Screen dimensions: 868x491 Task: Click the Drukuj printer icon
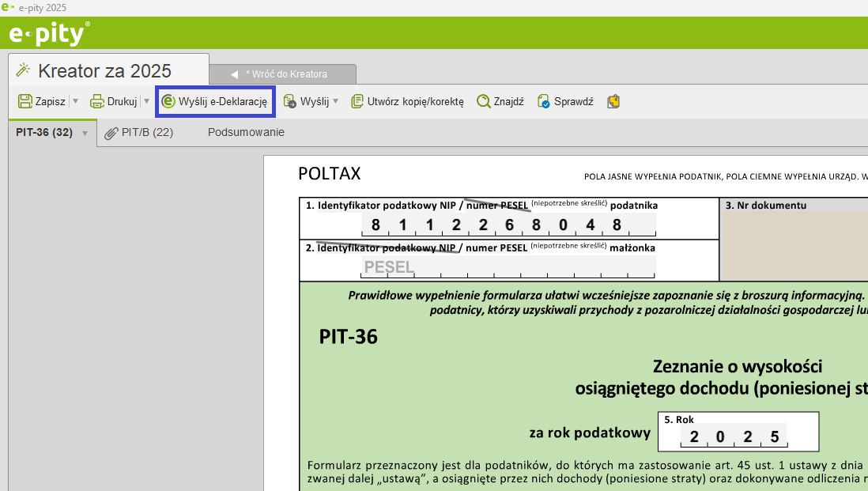(x=97, y=101)
